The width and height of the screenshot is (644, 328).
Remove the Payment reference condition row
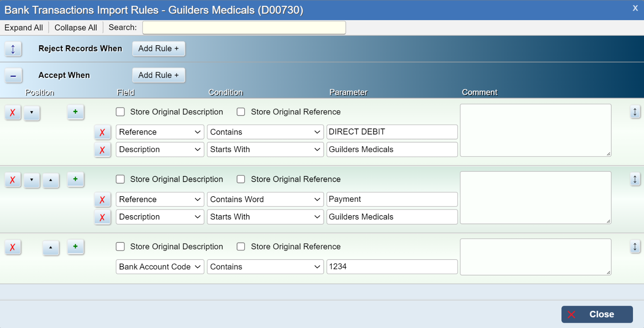click(x=102, y=200)
